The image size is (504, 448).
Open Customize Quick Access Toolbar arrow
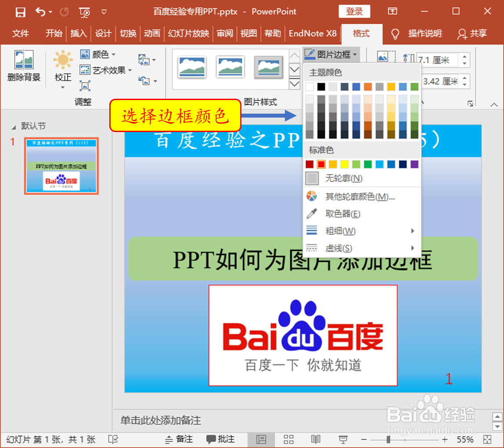104,12
